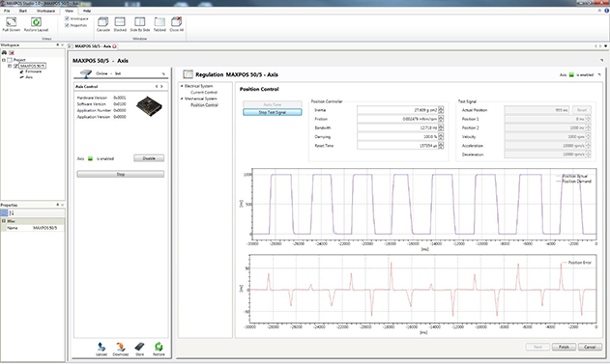Click the Auto Tune button

[273, 104]
